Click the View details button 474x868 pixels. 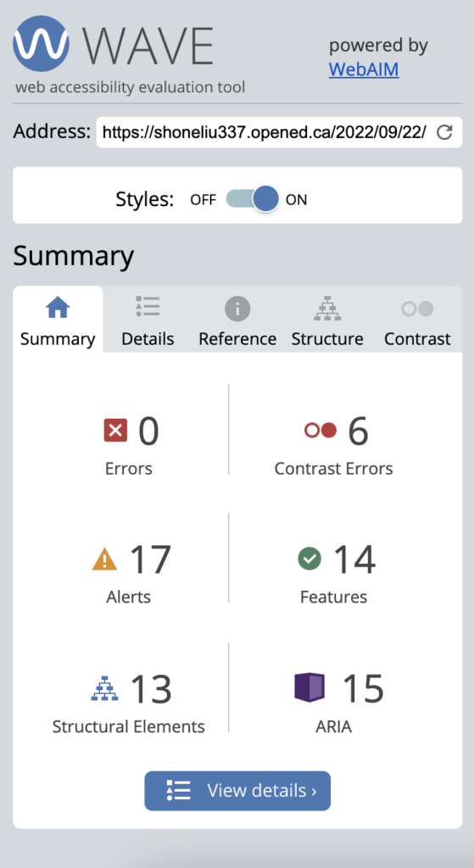point(237,791)
